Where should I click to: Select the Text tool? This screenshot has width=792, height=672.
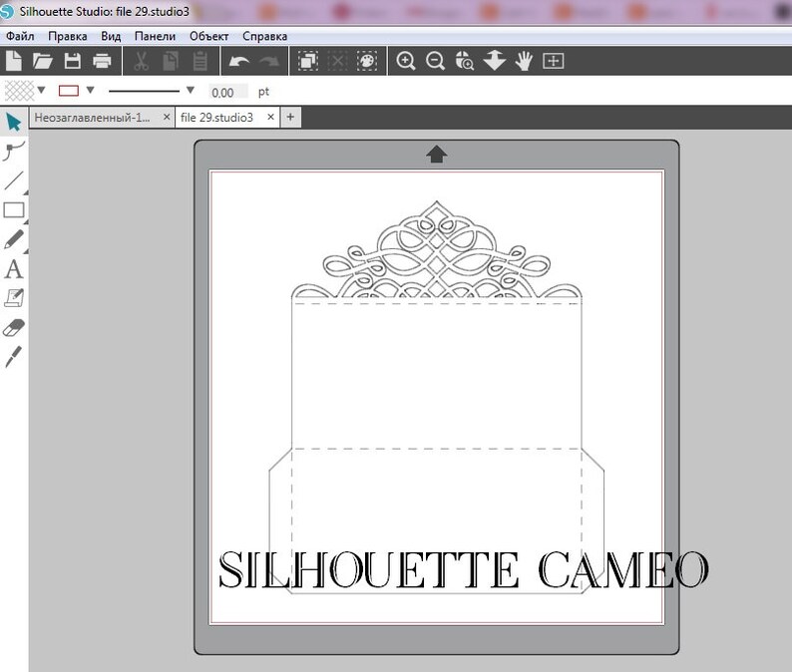tap(14, 269)
